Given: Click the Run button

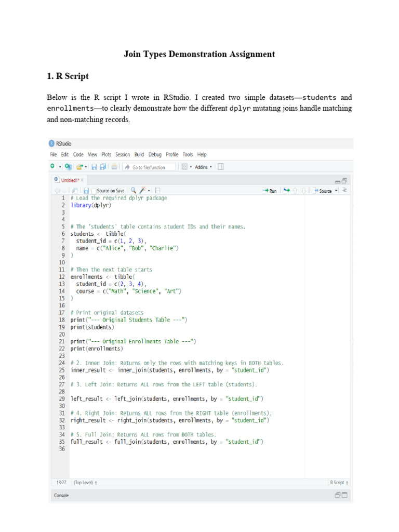Looking at the screenshot, I should (x=270, y=191).
